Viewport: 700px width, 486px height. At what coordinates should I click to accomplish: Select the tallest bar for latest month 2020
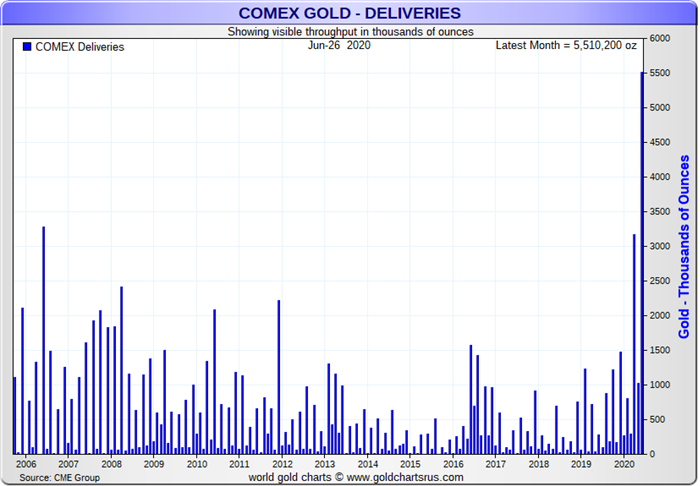click(642, 263)
